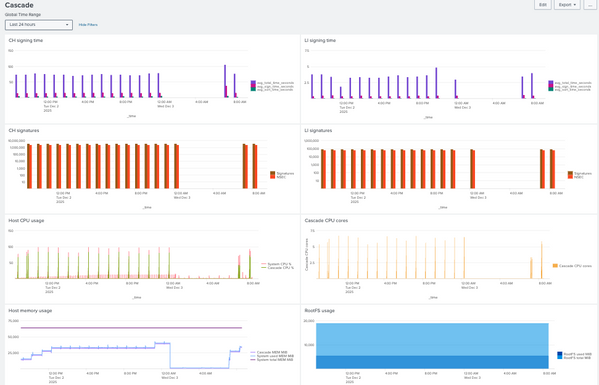Click the purple total memory line in Host memory usage
The width and height of the screenshot is (599, 385).
coord(131,328)
